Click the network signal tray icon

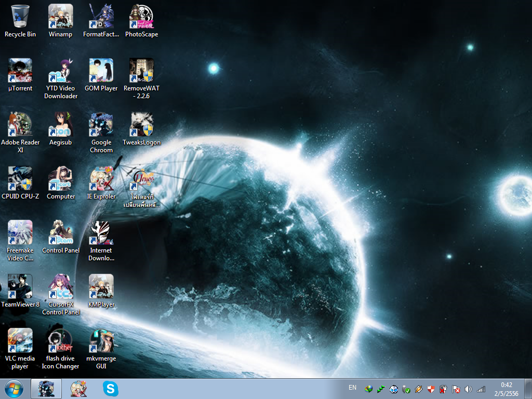481,389
